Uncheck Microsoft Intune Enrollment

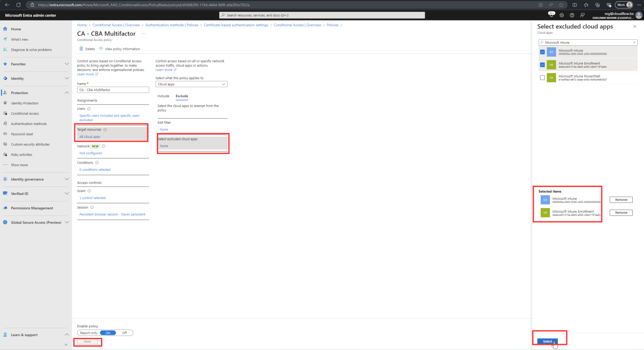(x=543, y=65)
